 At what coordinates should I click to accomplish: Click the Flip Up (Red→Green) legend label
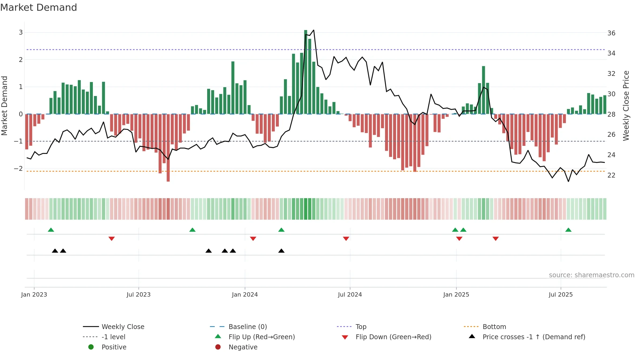[262, 337]
